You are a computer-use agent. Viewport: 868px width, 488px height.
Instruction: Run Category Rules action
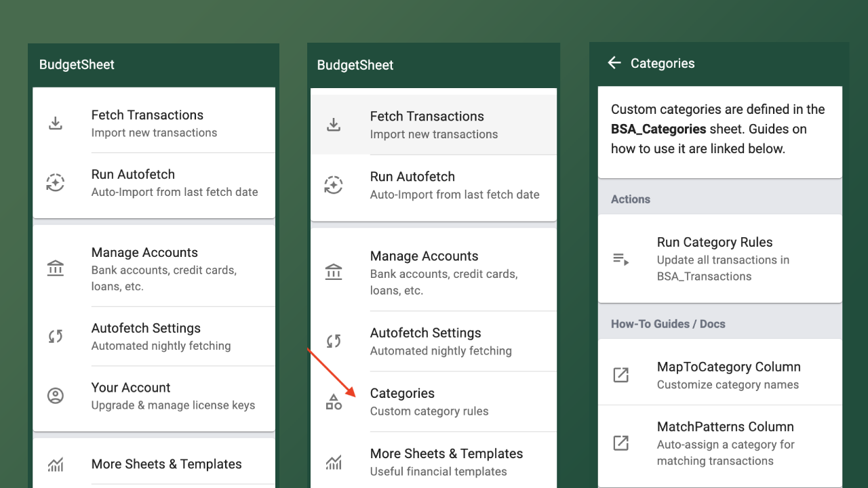[x=720, y=258]
